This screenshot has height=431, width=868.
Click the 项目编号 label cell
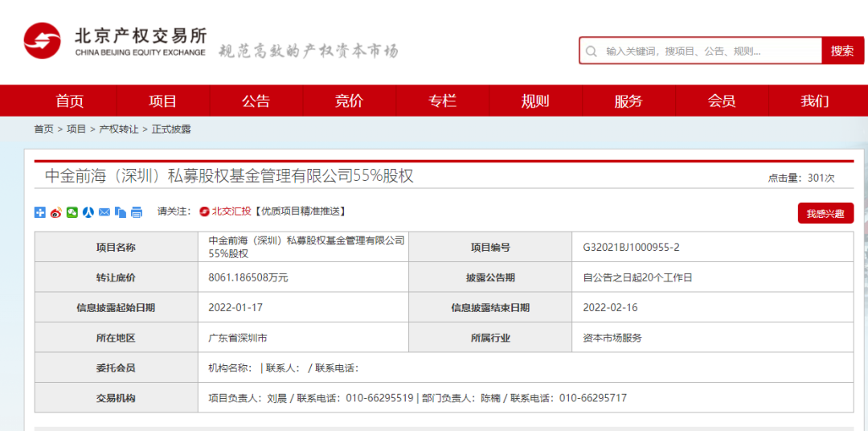pos(490,247)
